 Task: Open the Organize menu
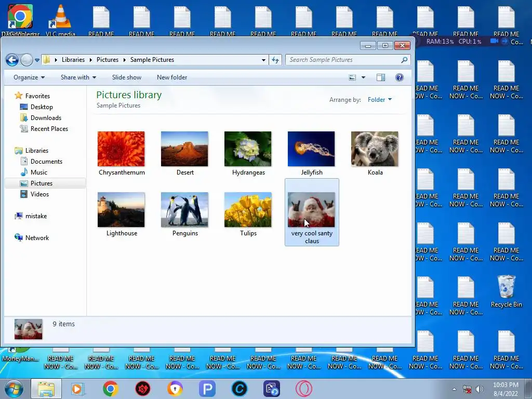click(29, 77)
